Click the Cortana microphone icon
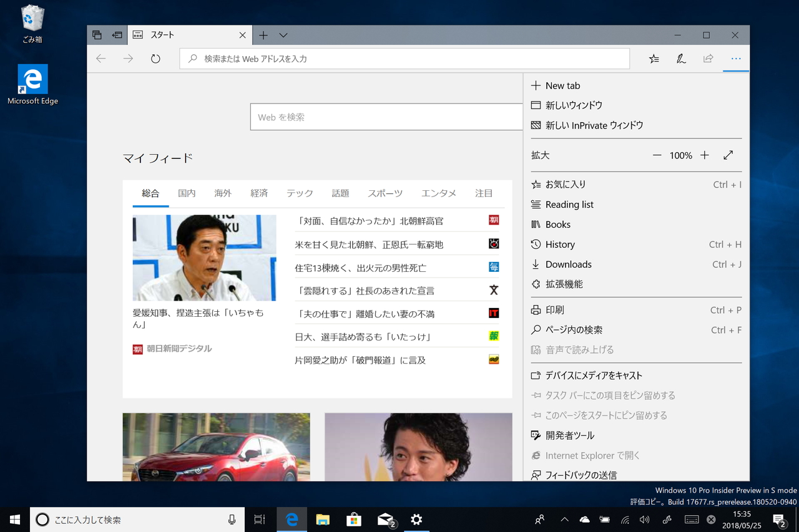Image resolution: width=799 pixels, height=532 pixels. (232, 520)
